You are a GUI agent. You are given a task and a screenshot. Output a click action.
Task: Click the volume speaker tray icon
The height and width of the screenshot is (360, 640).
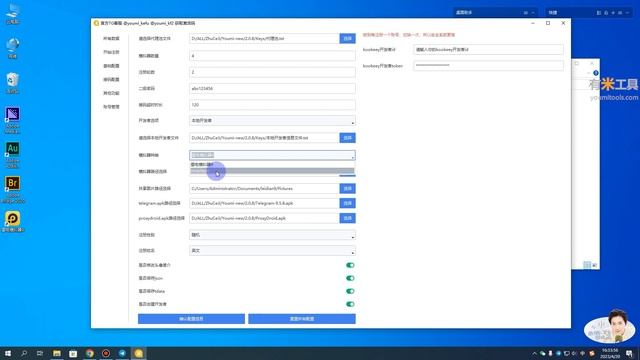pyautogui.click(x=574, y=353)
